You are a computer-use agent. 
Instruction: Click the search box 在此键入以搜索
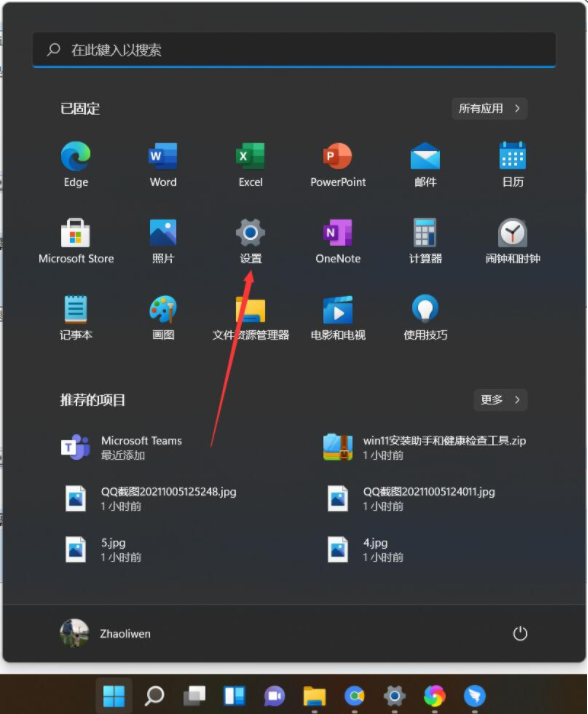point(294,50)
